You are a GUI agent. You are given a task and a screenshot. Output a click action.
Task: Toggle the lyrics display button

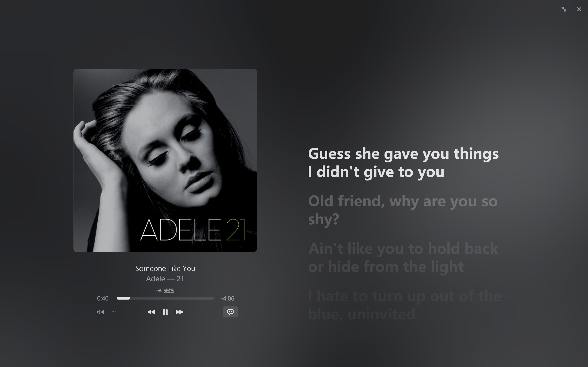click(230, 312)
